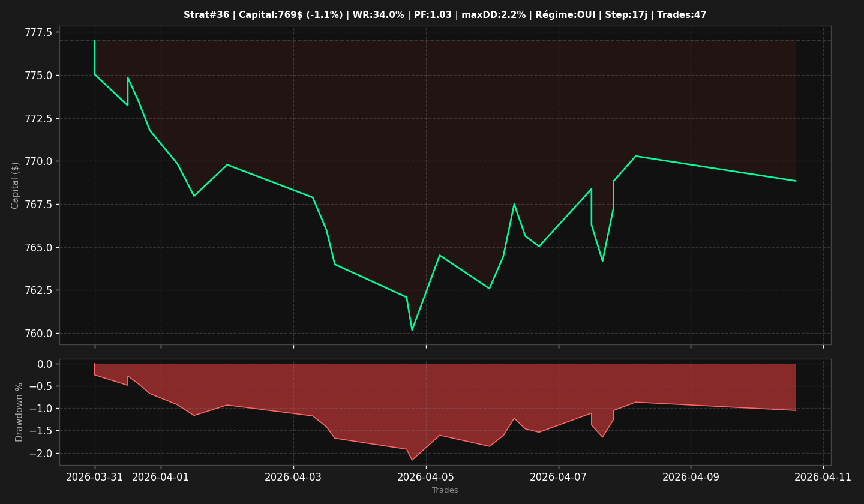Click the Capital ($) y-axis label
This screenshot has width=864, height=504.
pyautogui.click(x=16, y=185)
